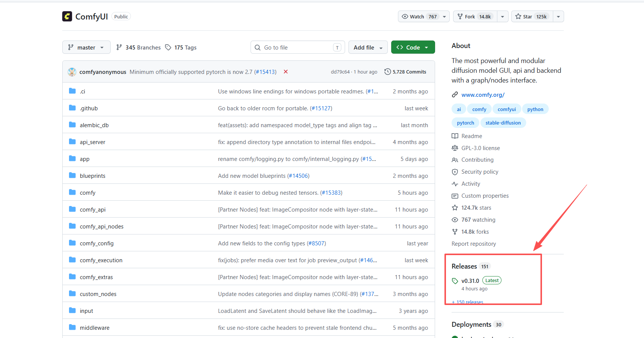Click the branch icon next to 345 Branches

(119, 47)
